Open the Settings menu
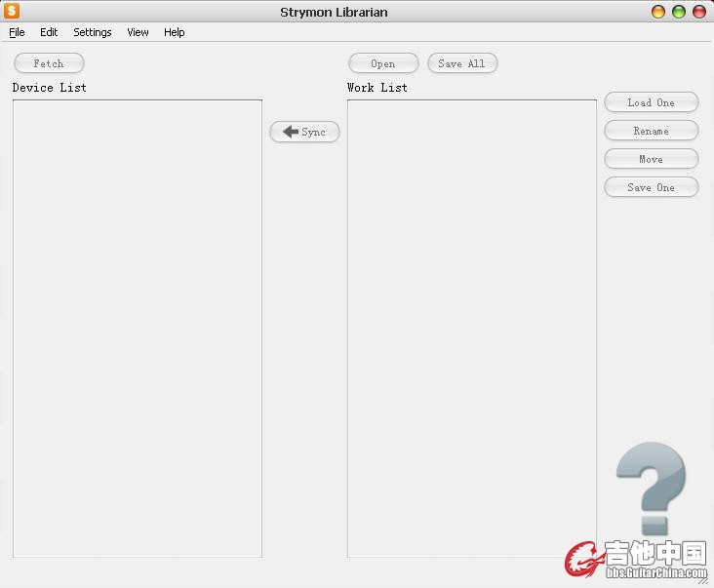 (93, 32)
